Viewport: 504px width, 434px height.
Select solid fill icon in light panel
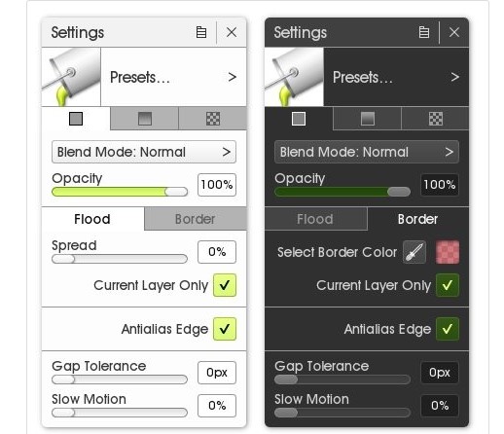tap(76, 119)
